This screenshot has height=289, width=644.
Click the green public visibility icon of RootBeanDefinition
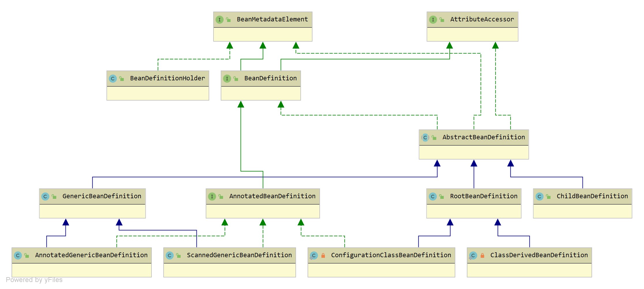coord(441,197)
